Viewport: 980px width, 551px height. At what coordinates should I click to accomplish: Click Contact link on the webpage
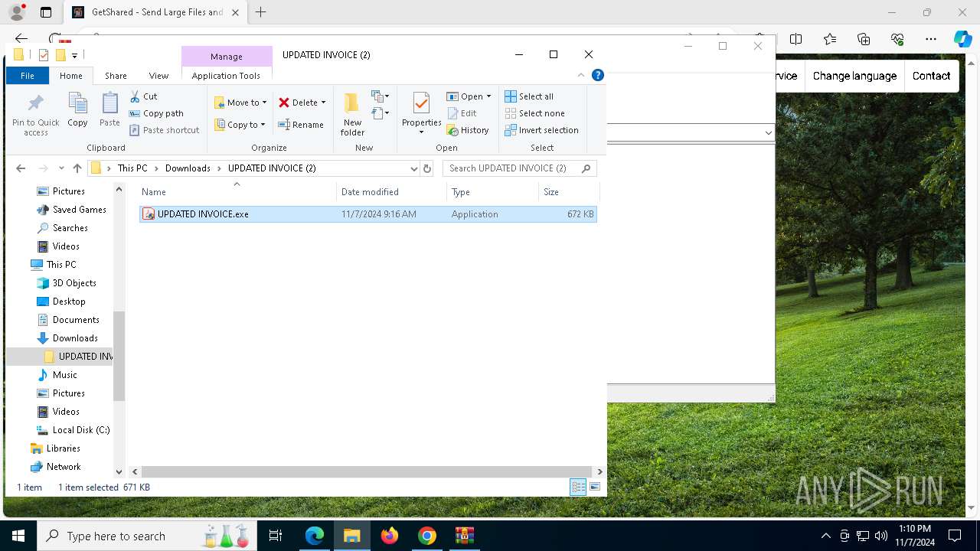(x=931, y=76)
